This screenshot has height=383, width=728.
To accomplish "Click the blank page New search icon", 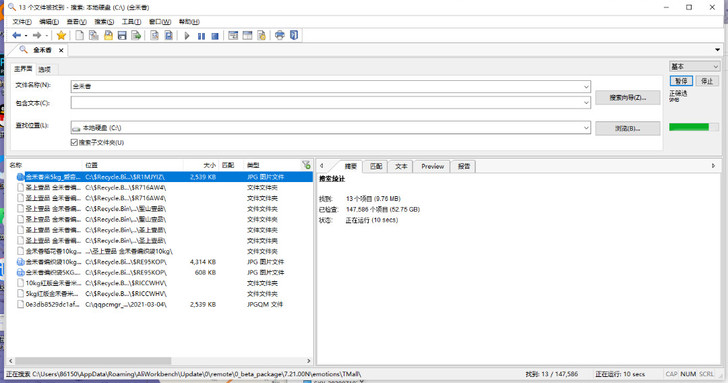I will point(80,35).
